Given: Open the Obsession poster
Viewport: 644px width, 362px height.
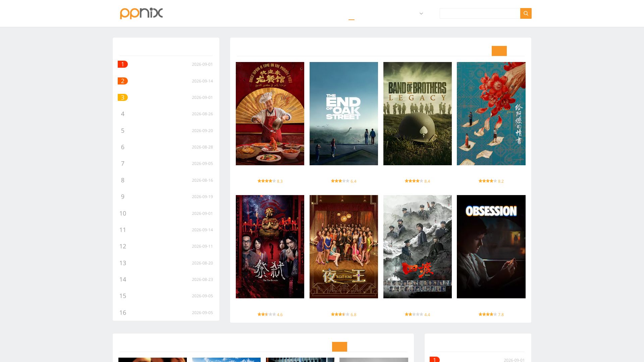Looking at the screenshot, I should (491, 247).
